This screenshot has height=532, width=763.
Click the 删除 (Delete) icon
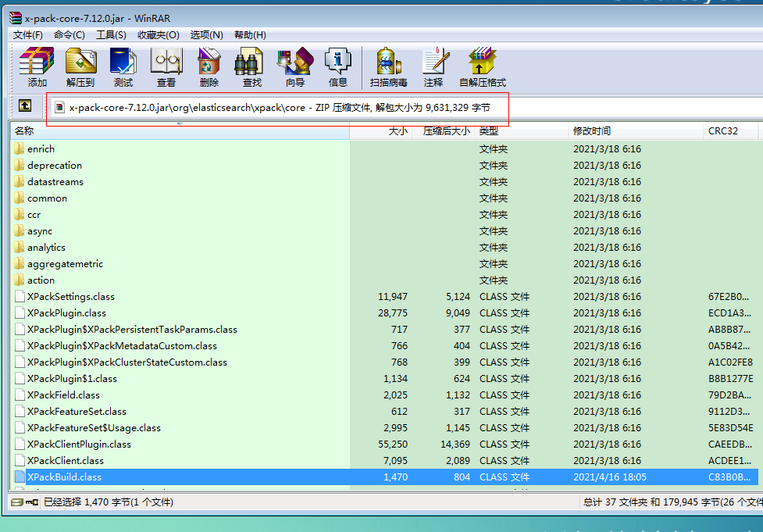pos(207,66)
